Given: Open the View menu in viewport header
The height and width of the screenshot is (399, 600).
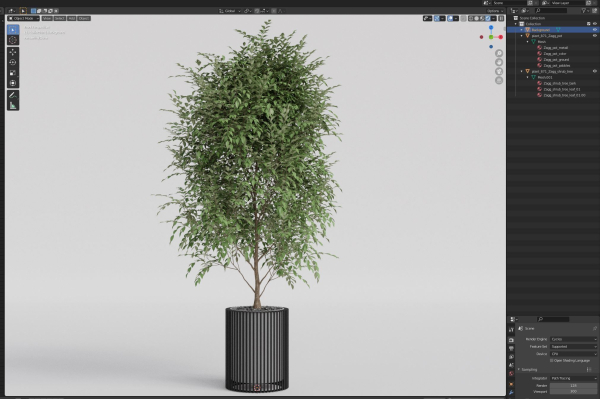Looking at the screenshot, I should [47, 18].
